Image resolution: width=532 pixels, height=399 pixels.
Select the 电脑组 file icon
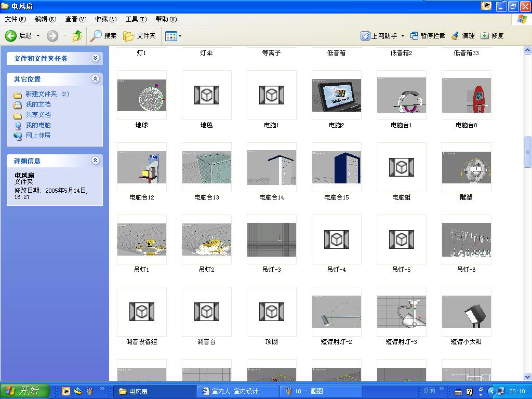point(402,167)
